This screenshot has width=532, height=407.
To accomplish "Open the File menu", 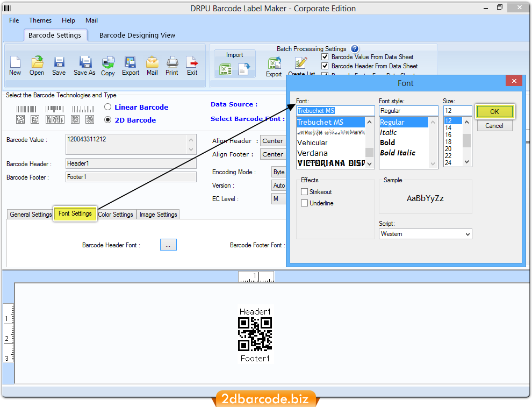I will coord(14,20).
